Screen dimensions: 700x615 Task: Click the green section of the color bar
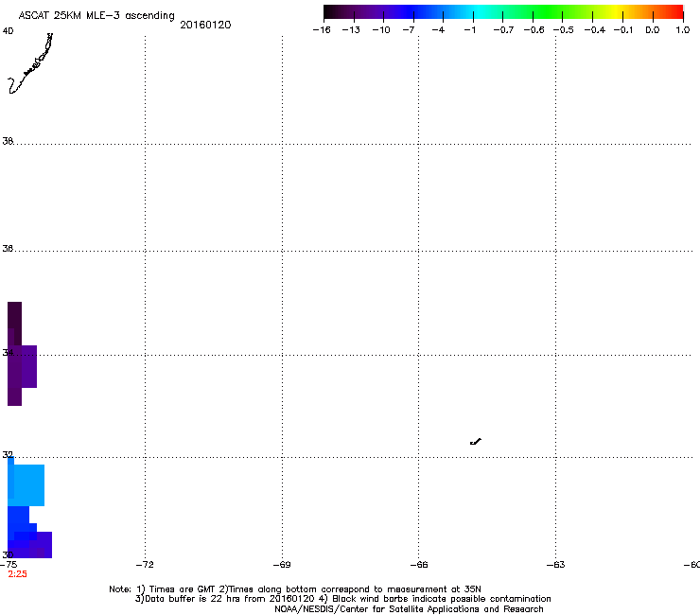click(x=548, y=12)
